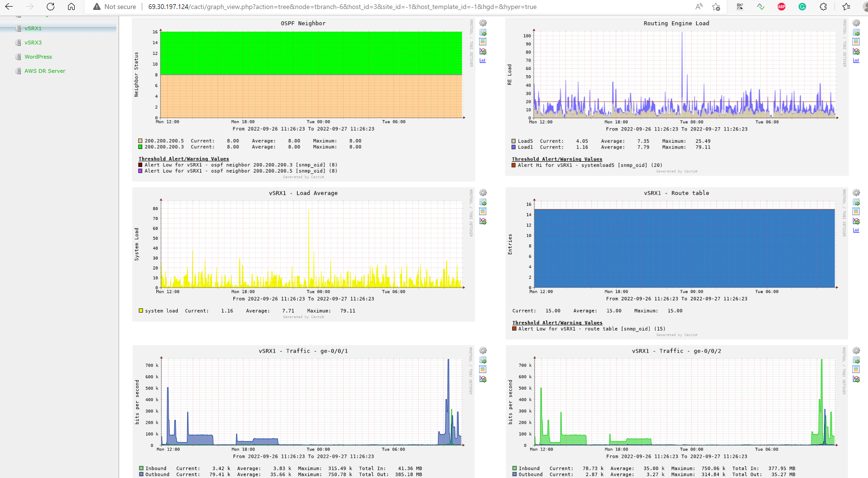Go to browser home page

pyautogui.click(x=71, y=7)
